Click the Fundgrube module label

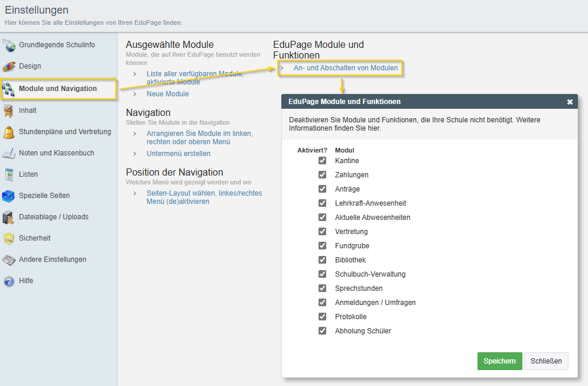[352, 246]
